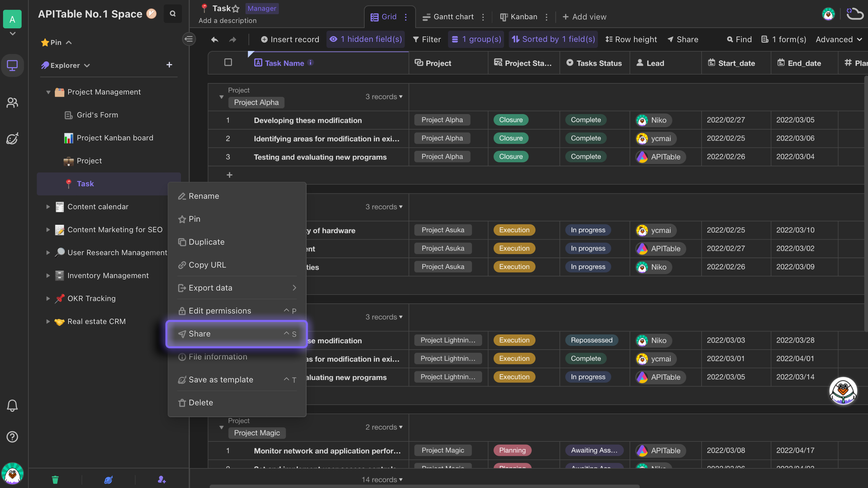Open the 1 form(s) button
868x488 pixels.
pyautogui.click(x=784, y=39)
